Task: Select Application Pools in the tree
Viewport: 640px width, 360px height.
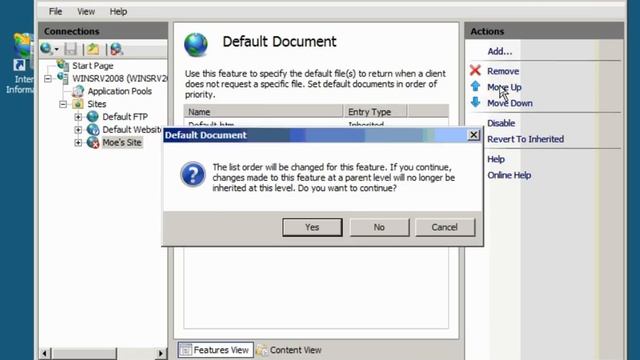Action: tap(120, 91)
